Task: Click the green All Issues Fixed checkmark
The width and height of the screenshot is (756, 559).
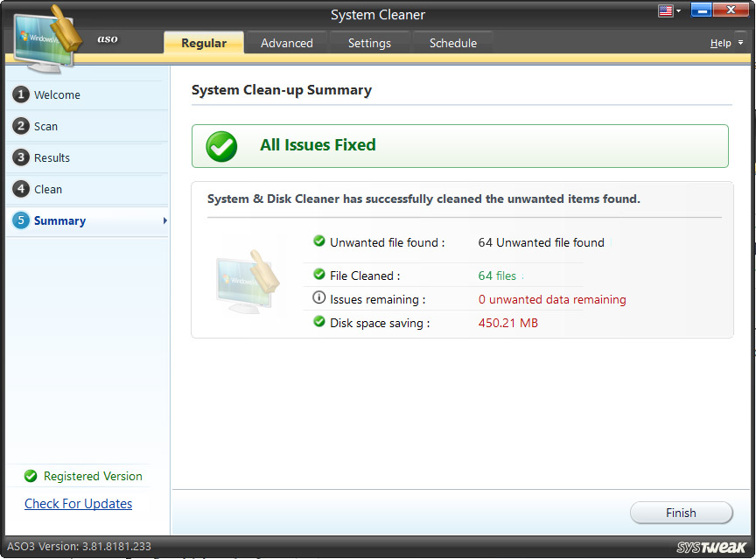Action: coord(220,146)
